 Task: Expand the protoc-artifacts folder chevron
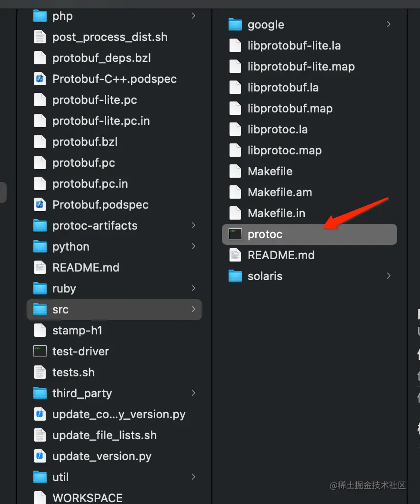tap(193, 225)
